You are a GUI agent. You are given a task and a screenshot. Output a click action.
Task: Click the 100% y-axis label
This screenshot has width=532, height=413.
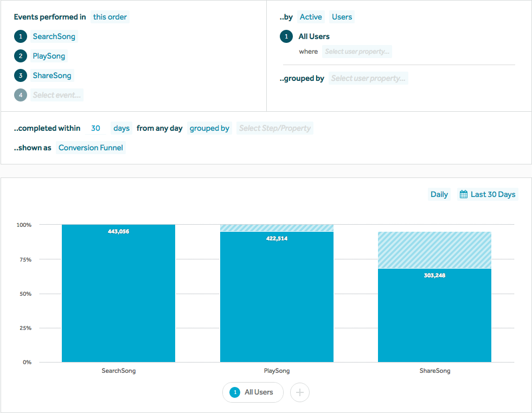tap(24, 225)
